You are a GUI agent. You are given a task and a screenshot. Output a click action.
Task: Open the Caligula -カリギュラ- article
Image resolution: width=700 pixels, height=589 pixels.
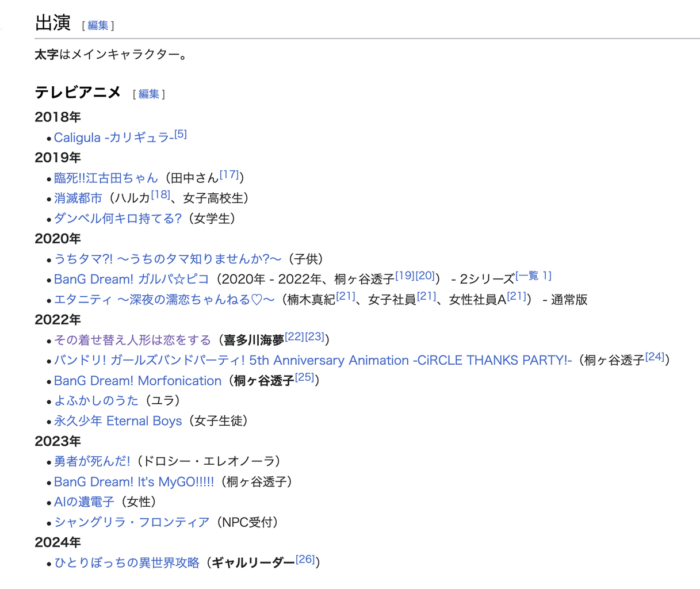tap(114, 137)
